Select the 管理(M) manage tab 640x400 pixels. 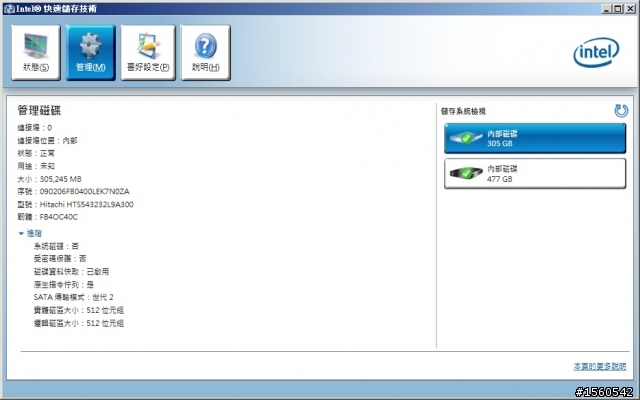pos(91,52)
